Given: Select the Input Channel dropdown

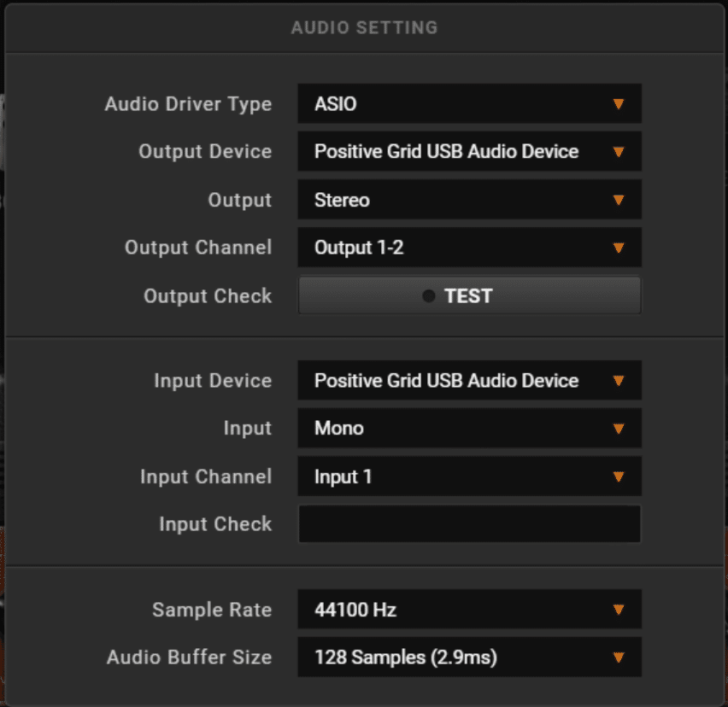Looking at the screenshot, I should point(469,476).
